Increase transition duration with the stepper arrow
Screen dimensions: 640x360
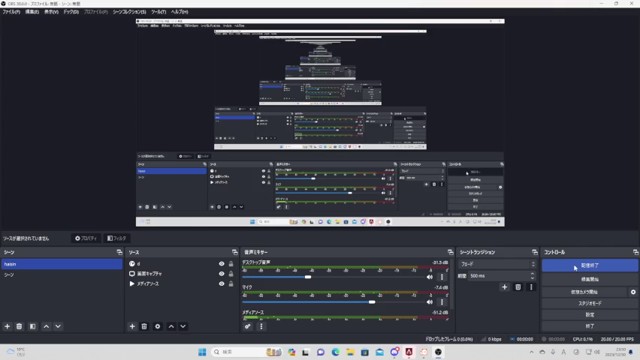click(532, 274)
